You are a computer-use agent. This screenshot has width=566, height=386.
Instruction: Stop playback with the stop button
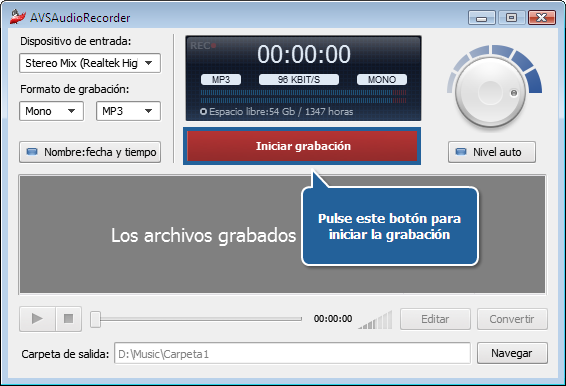pyautogui.click(x=69, y=319)
